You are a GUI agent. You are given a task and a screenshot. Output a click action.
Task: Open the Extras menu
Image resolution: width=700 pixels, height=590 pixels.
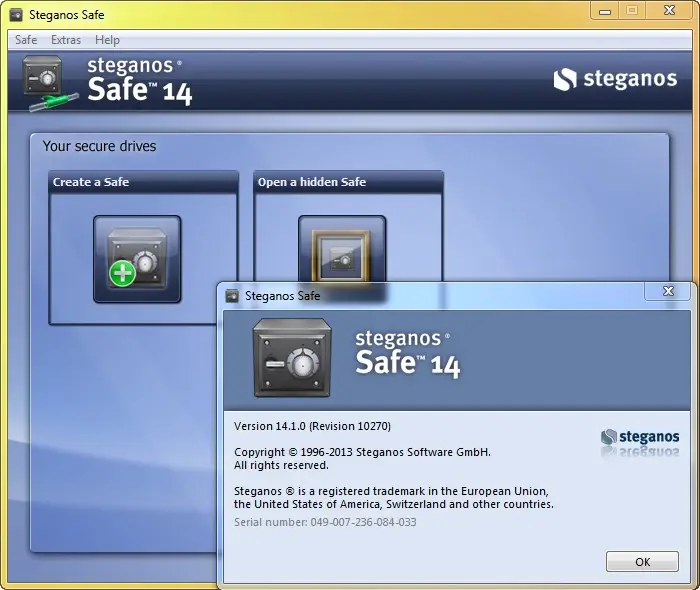point(66,40)
